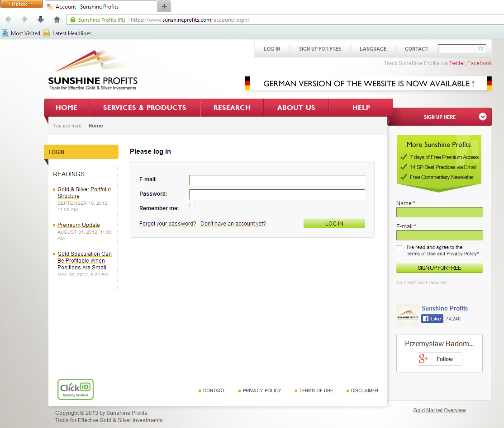Click the Gold Market Overview link
The height and width of the screenshot is (428, 504).
pos(439,410)
